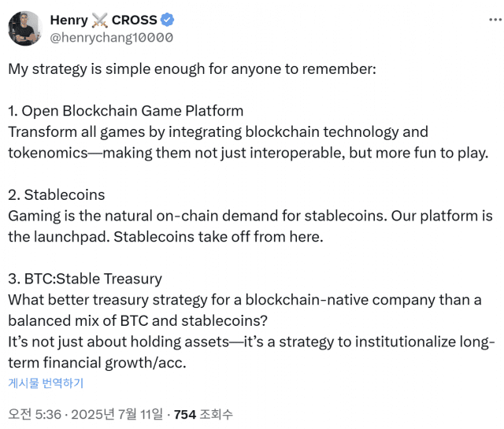The height and width of the screenshot is (429, 504).
Task: Open Henry's profile picture avatar
Action: click(25, 28)
